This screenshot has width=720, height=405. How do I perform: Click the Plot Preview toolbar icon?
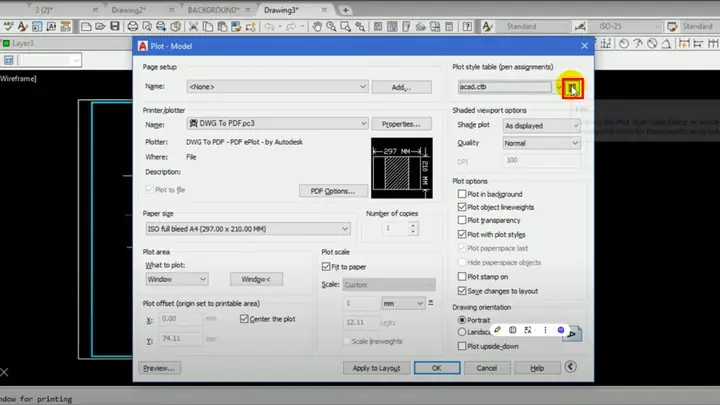pyautogui.click(x=147, y=27)
